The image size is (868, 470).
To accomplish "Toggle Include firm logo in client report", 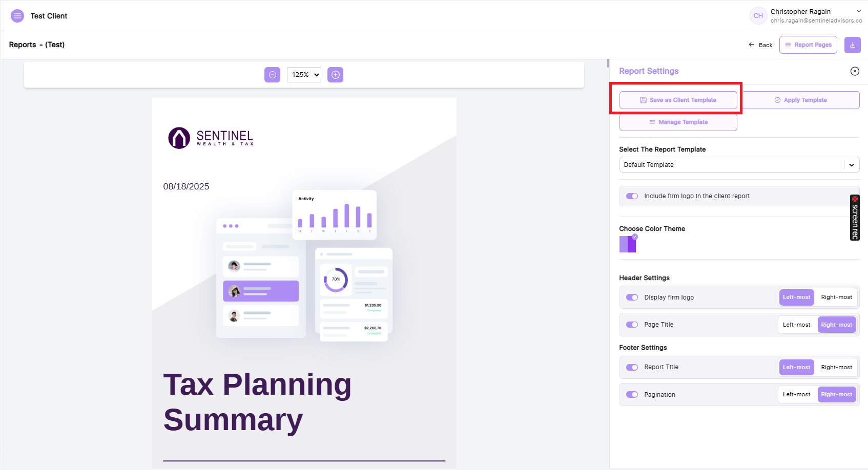I will (x=632, y=196).
